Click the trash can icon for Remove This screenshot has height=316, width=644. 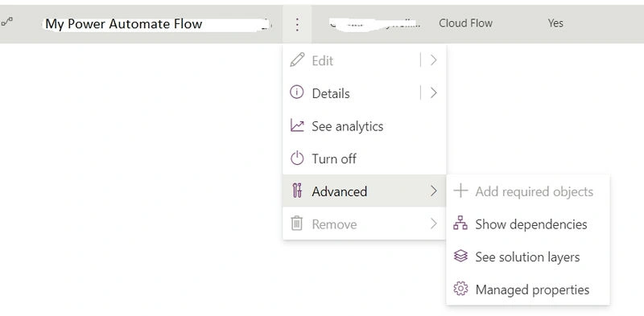pyautogui.click(x=296, y=224)
